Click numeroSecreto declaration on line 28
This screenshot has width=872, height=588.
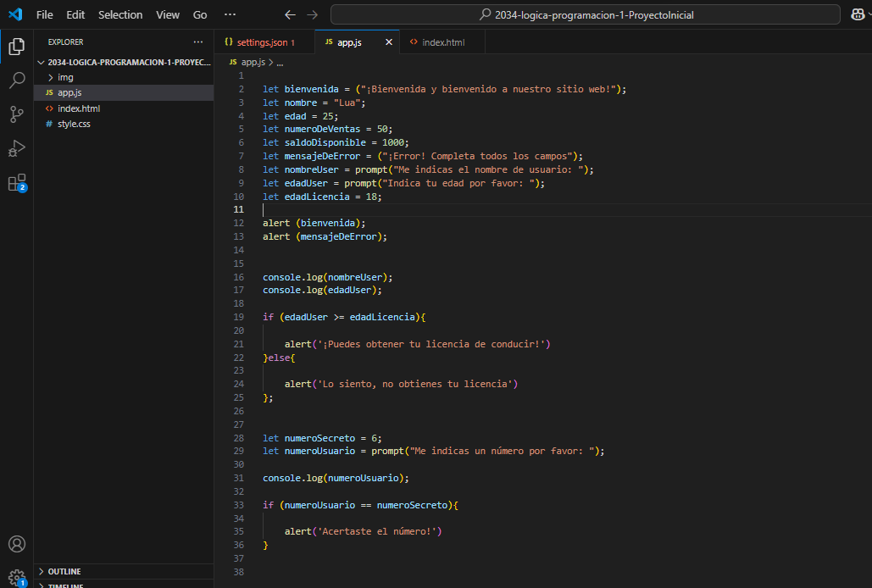coord(319,439)
